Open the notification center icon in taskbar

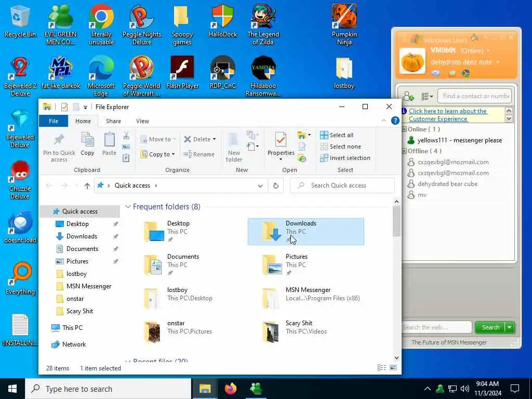[x=515, y=389]
